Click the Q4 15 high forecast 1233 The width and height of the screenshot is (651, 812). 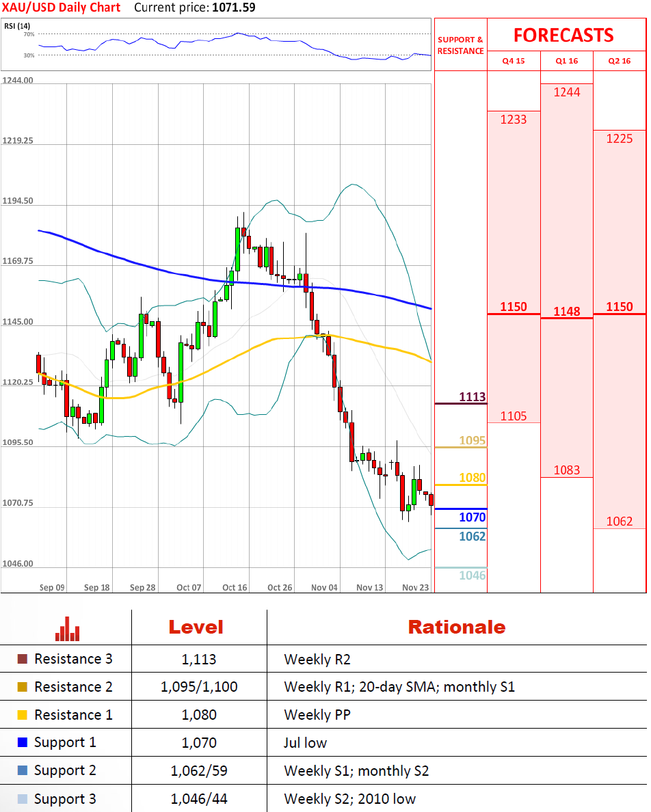pyautogui.click(x=514, y=120)
